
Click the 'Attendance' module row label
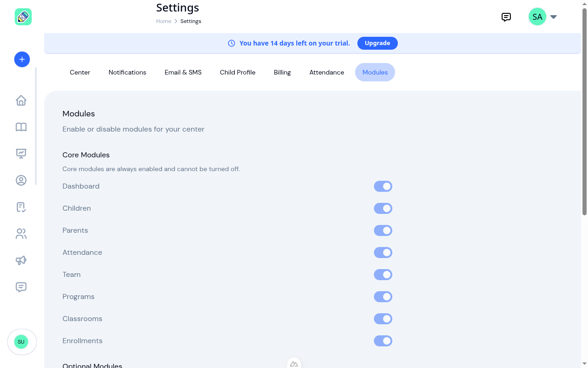82,253
